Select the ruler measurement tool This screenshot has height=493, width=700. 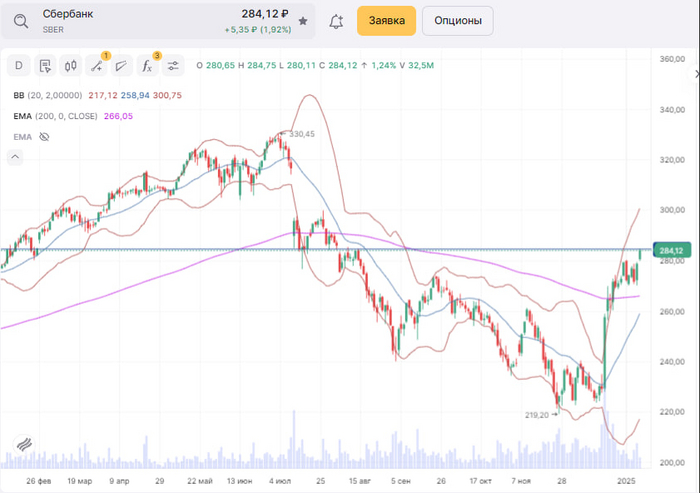121,66
